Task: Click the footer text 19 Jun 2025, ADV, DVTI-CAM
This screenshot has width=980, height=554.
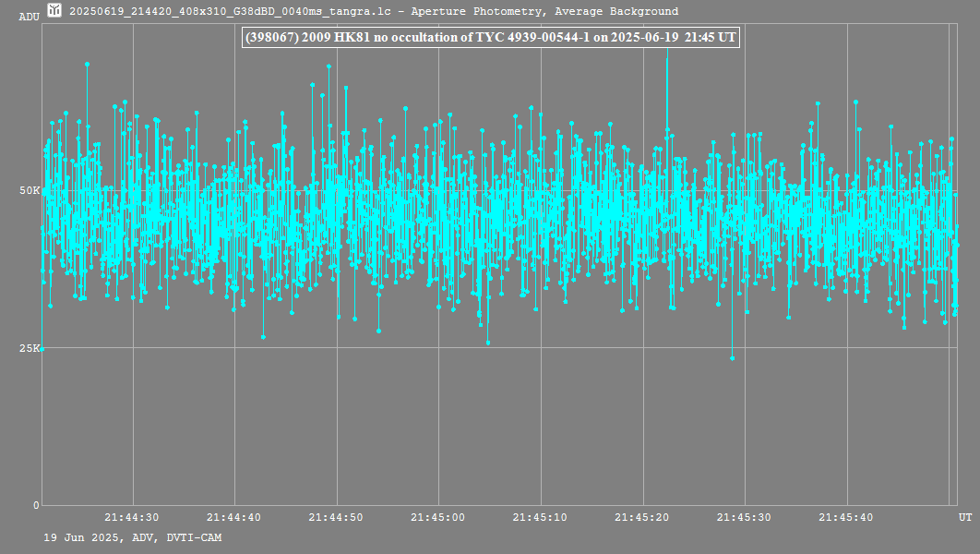Action: click(x=132, y=537)
